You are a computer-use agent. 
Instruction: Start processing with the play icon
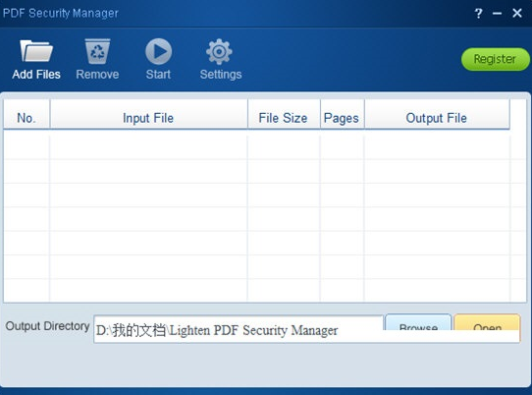(158, 51)
